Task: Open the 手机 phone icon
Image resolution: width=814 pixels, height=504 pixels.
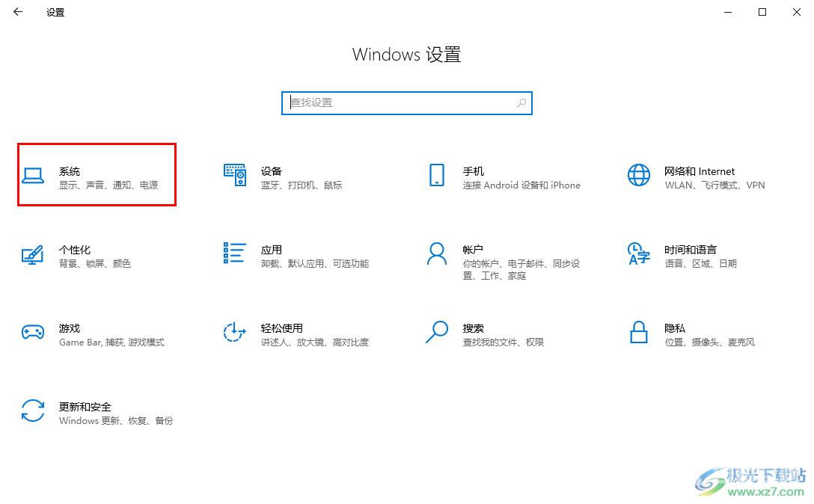Action: coord(437,175)
